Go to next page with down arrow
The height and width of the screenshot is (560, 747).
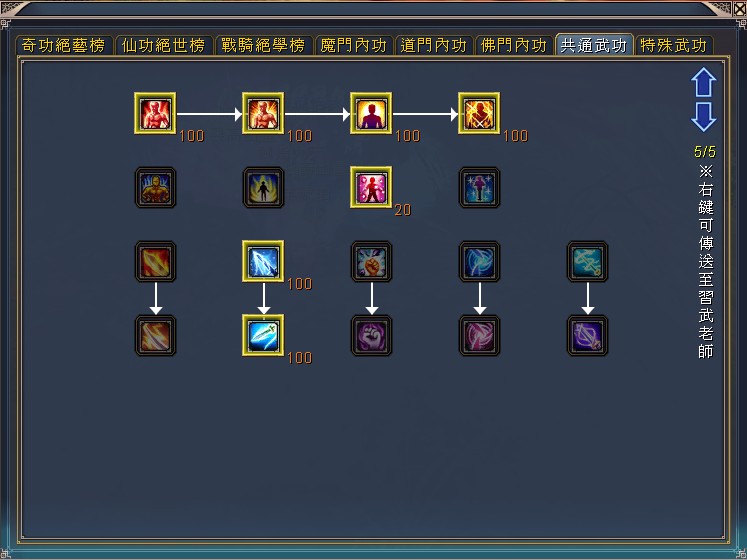pyautogui.click(x=704, y=117)
